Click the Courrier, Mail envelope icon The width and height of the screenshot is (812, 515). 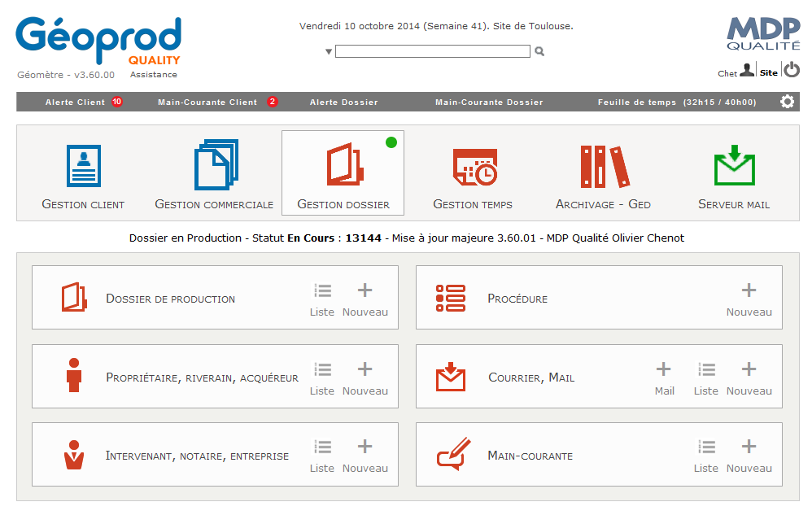[x=451, y=377]
